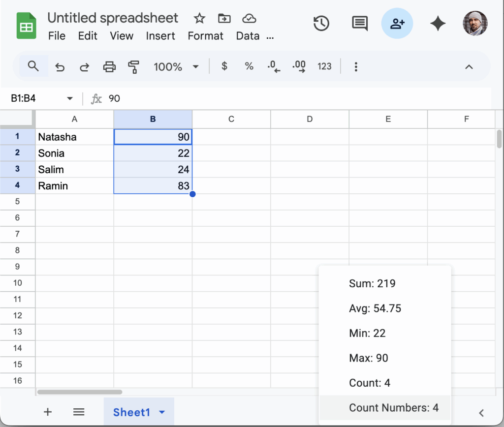Expand the B1:B4 name box dropdown
Image resolution: width=504 pixels, height=427 pixels.
69,98
